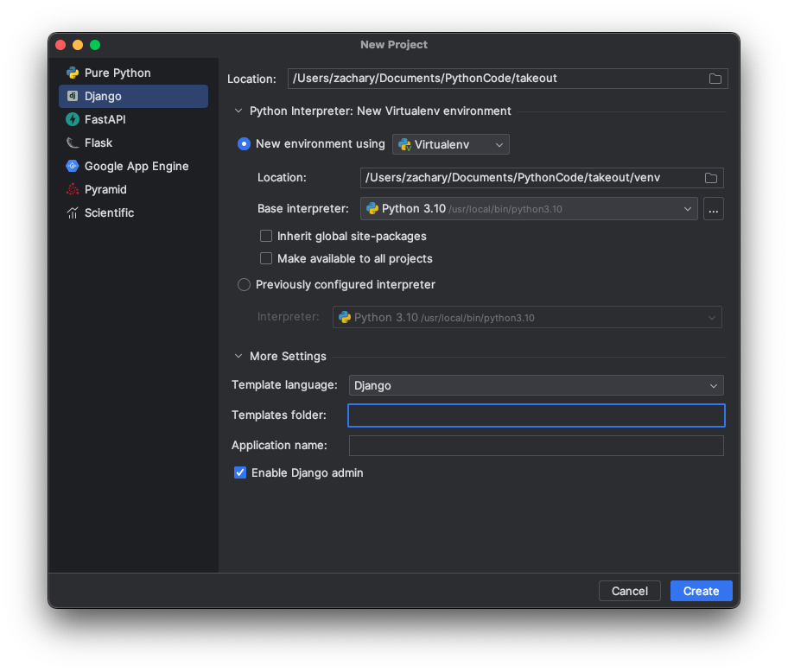Open the Template language dropdown

pos(536,385)
